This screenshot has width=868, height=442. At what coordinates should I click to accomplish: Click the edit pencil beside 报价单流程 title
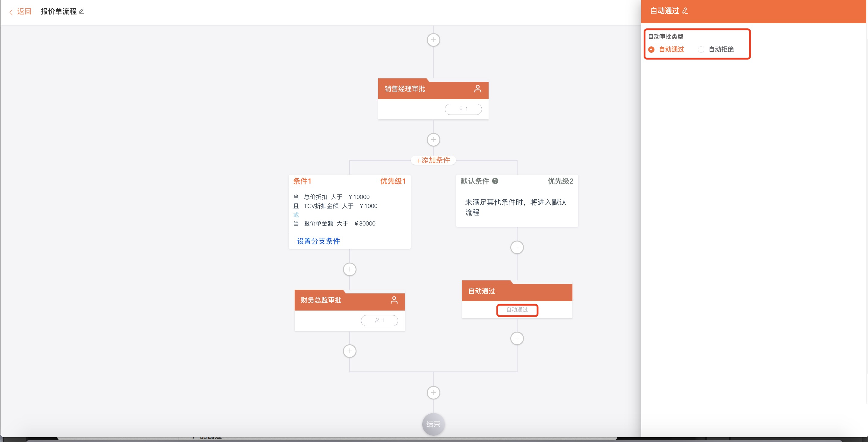tap(81, 11)
